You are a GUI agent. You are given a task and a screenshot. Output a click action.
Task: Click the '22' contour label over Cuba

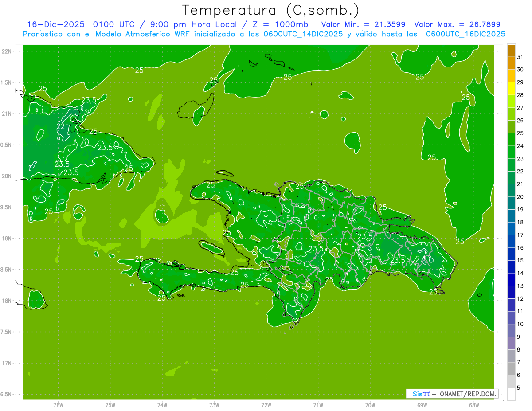(61, 126)
